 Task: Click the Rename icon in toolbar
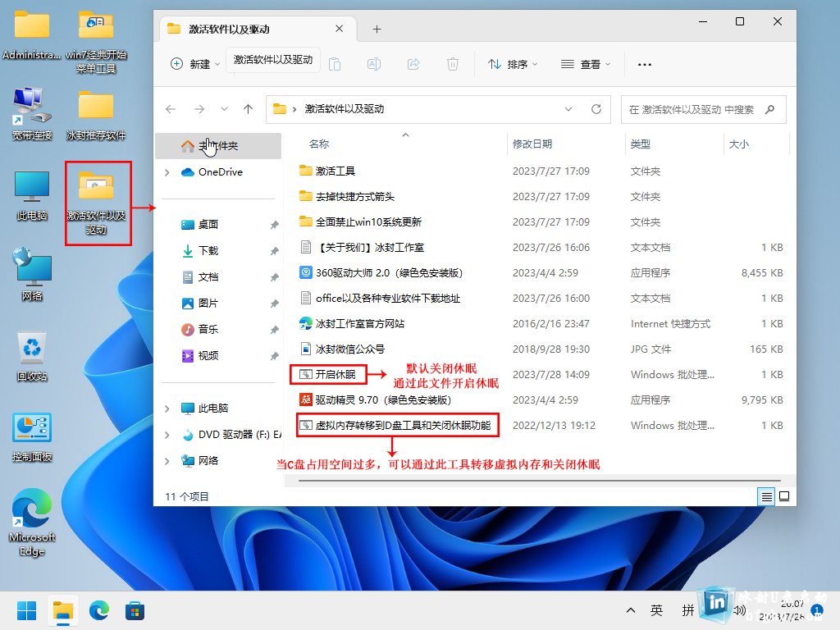(x=374, y=64)
